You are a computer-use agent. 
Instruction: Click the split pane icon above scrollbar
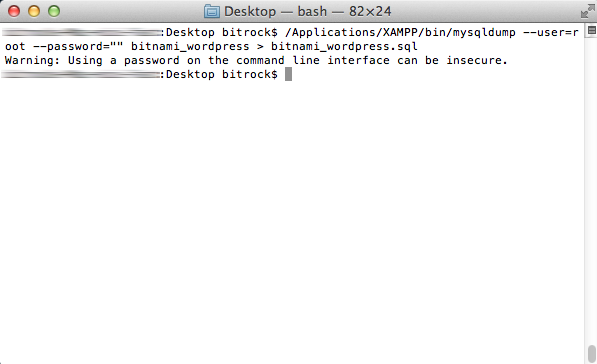click(591, 30)
